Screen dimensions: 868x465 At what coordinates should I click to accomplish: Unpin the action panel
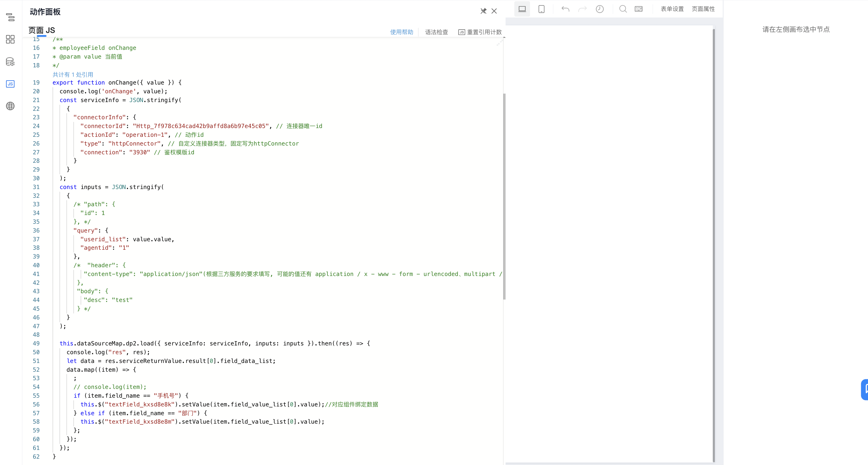click(x=483, y=11)
